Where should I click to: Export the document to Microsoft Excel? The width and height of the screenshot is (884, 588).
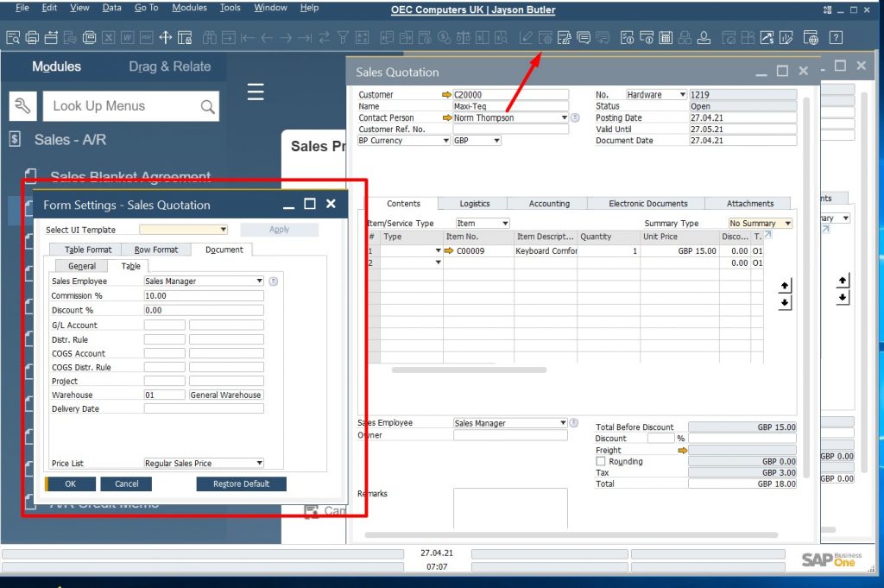coord(109,38)
